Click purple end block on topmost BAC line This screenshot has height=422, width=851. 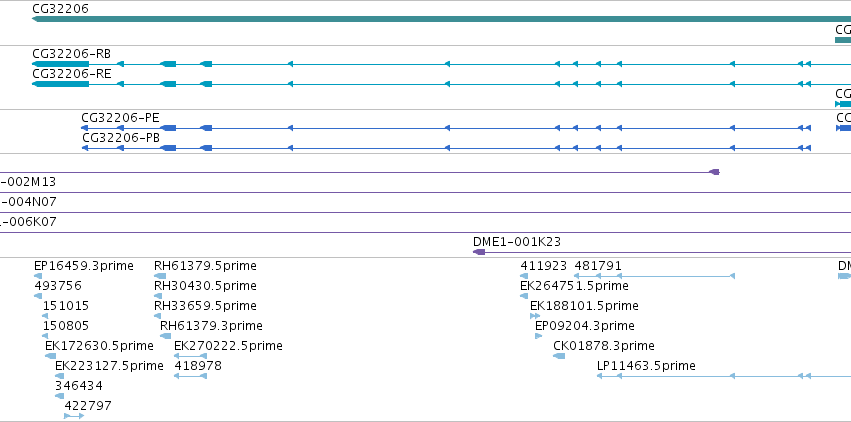click(x=715, y=172)
